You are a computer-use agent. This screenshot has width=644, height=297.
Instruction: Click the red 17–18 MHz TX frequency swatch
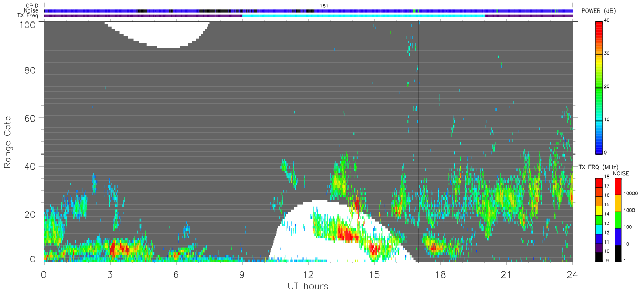(598, 183)
